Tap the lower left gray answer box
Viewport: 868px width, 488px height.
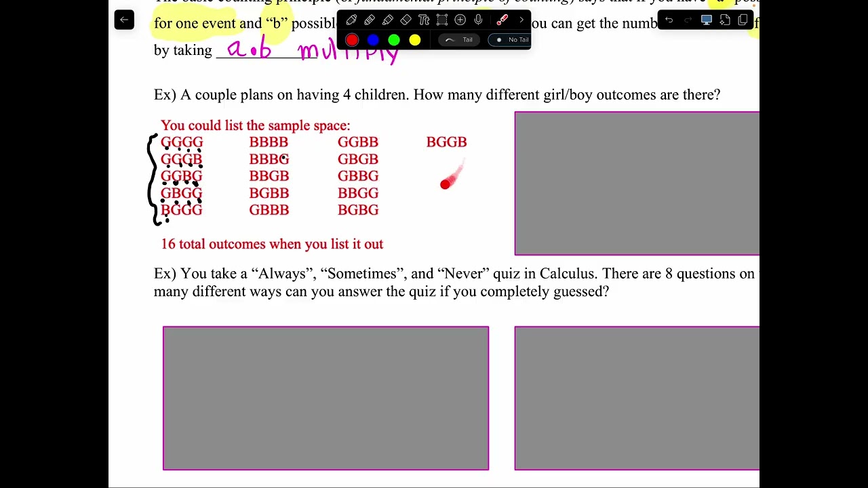[x=325, y=399]
